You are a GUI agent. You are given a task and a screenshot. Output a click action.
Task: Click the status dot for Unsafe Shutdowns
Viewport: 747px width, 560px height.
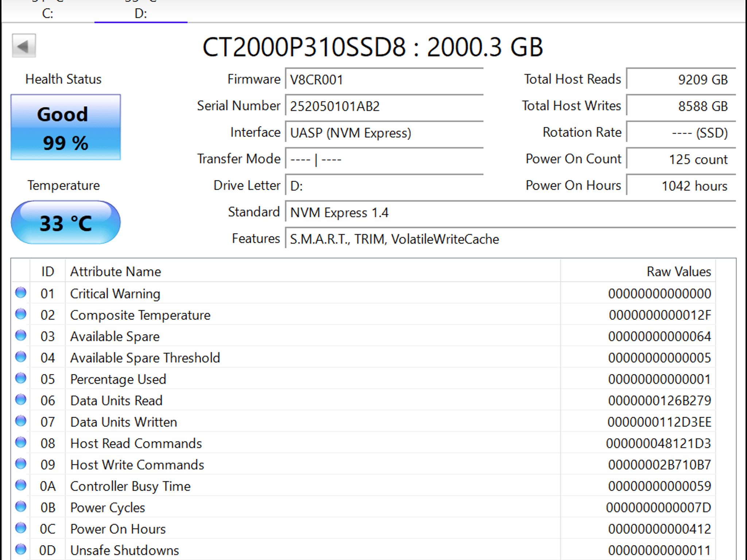pos(21,549)
